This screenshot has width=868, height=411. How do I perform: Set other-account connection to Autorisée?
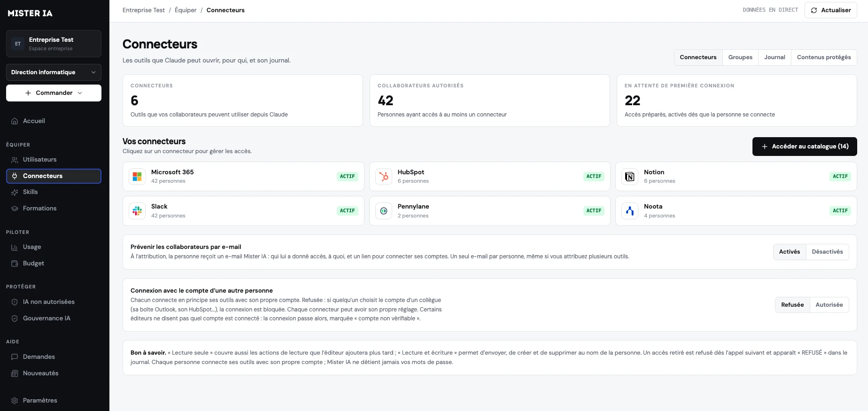[829, 305]
